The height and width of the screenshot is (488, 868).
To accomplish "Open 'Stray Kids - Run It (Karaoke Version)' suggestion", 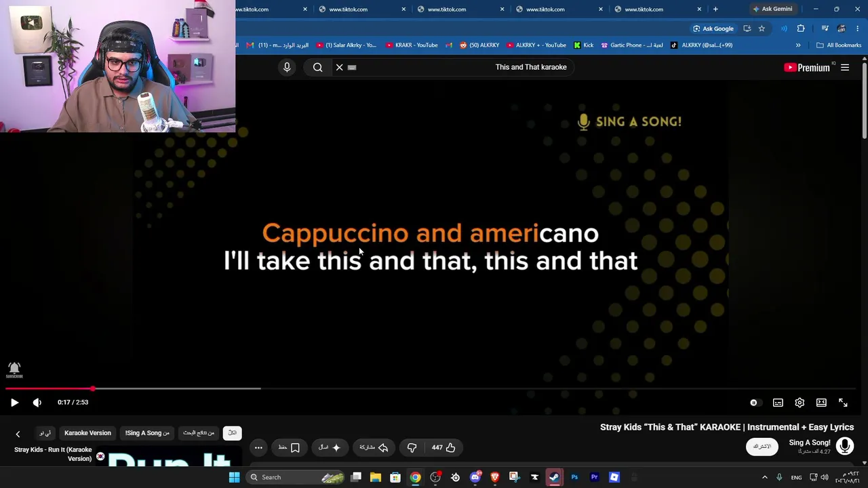I will point(53,454).
